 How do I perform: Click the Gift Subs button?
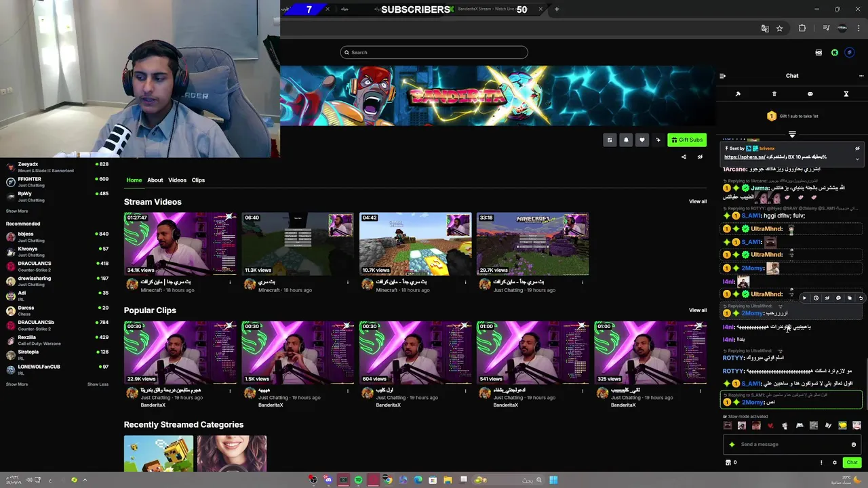point(687,140)
